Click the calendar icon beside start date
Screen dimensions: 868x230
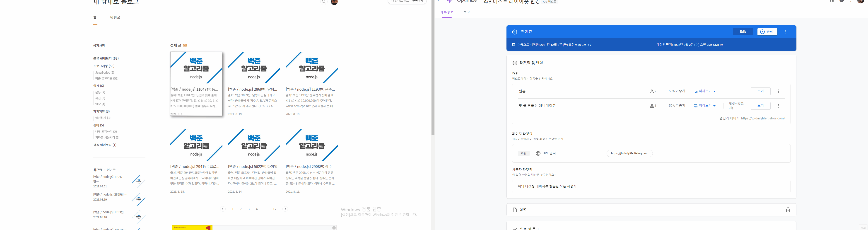click(x=514, y=44)
